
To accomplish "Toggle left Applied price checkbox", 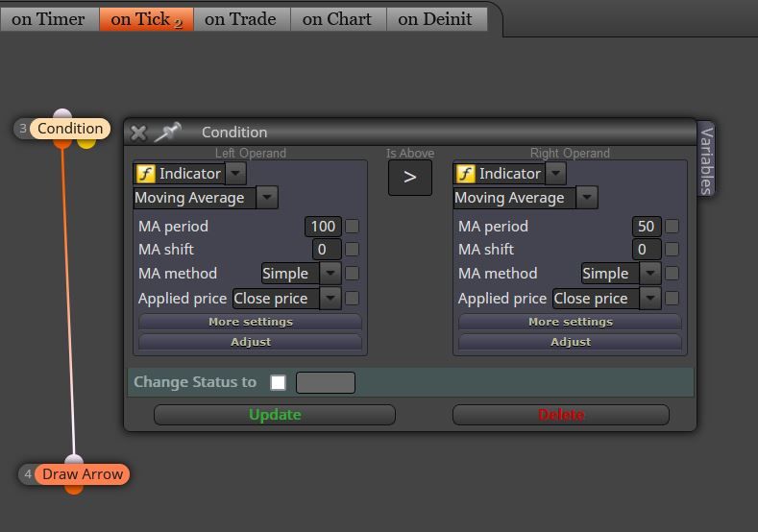I will click(x=353, y=298).
